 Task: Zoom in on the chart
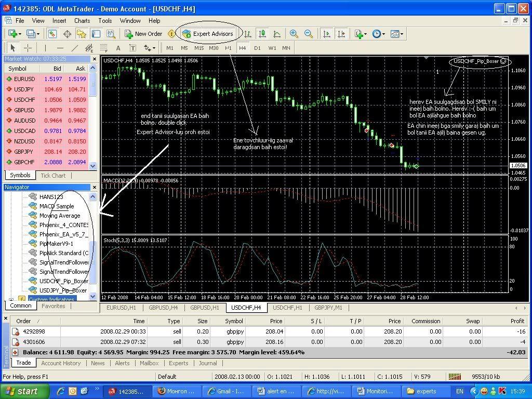click(294, 34)
